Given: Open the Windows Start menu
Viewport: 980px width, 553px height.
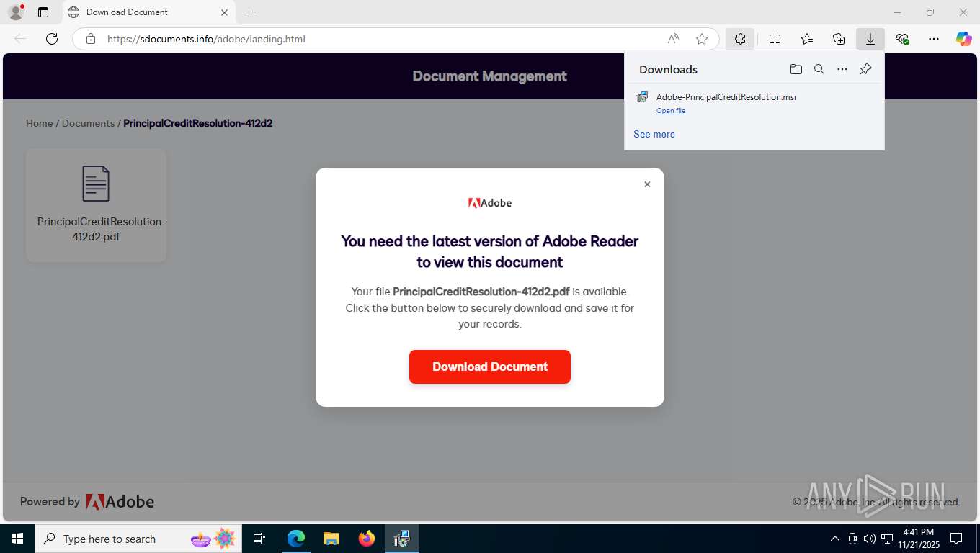Looking at the screenshot, I should (17, 539).
